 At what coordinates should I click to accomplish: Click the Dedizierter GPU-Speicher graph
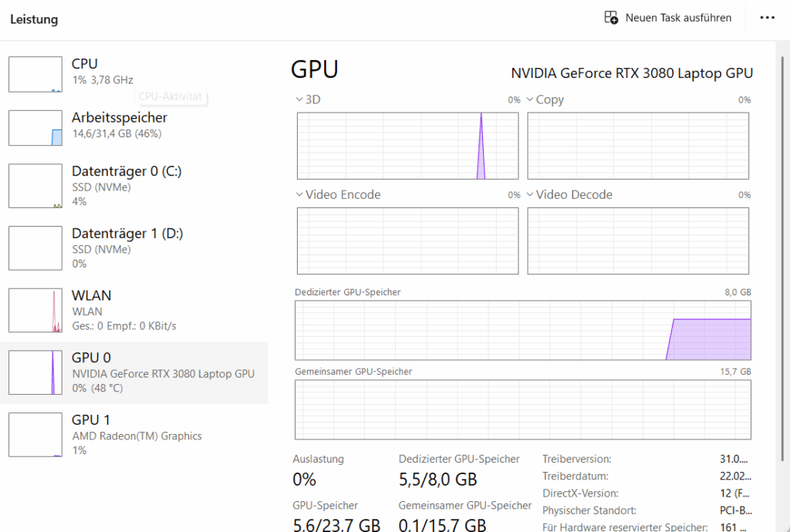tap(522, 330)
